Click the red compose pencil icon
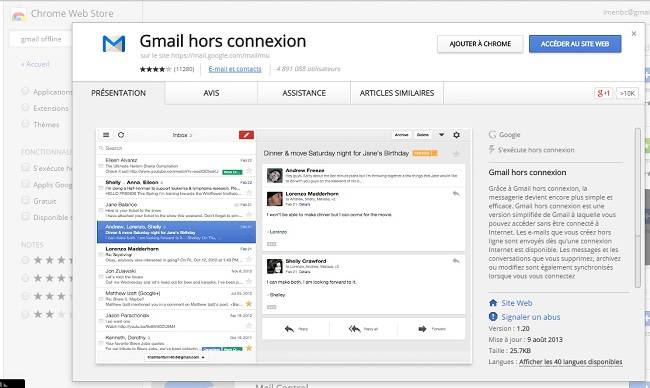The width and height of the screenshot is (650, 388). tap(246, 135)
